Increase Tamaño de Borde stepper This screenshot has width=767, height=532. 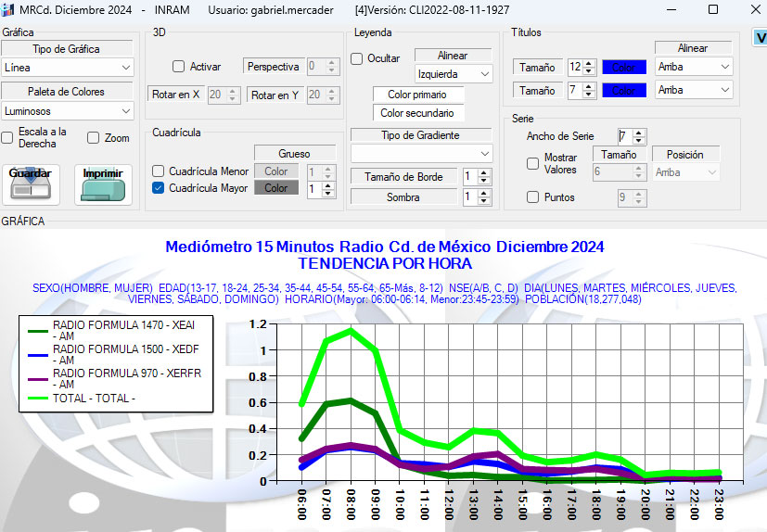(484, 173)
